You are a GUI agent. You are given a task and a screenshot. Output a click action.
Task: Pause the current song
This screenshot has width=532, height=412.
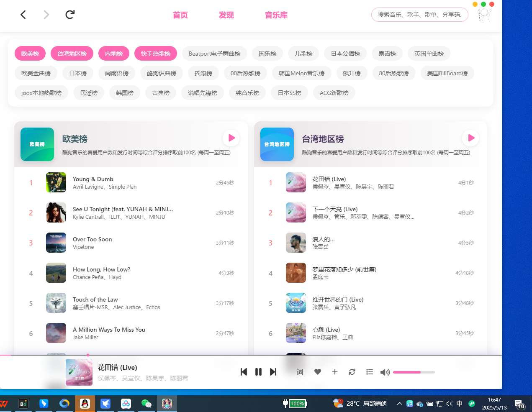click(x=258, y=372)
